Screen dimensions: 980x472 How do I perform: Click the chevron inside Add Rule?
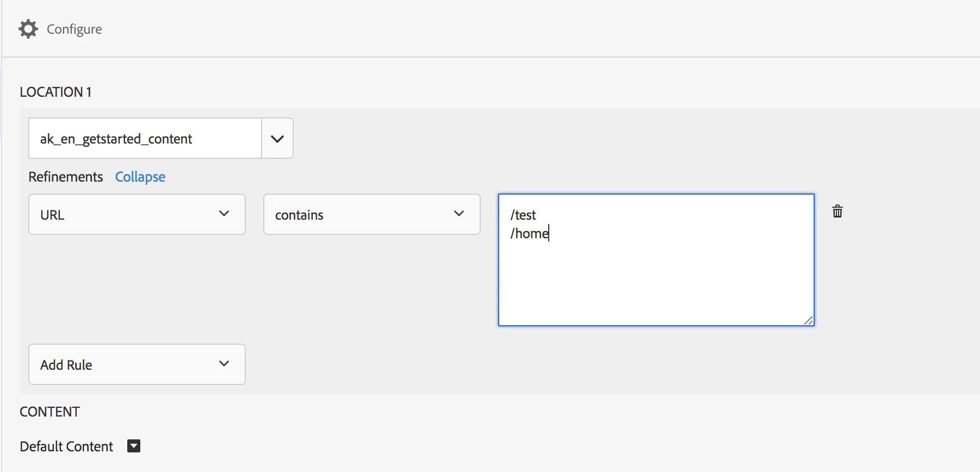[224, 364]
